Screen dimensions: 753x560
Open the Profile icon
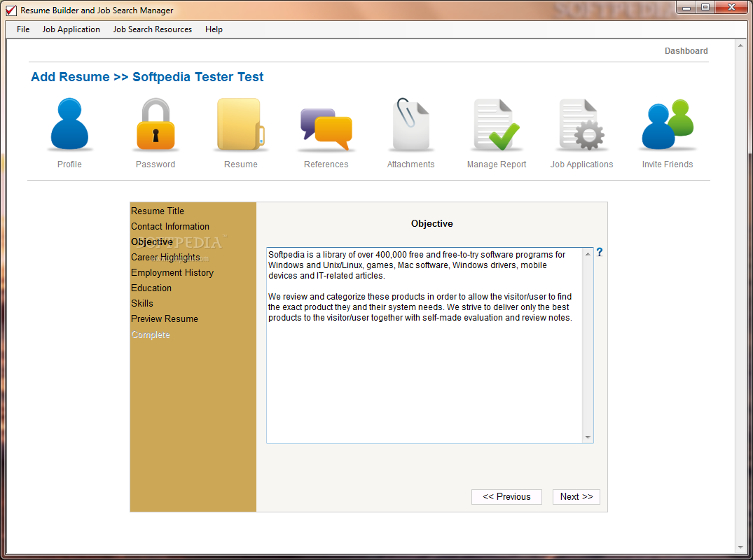click(x=69, y=124)
